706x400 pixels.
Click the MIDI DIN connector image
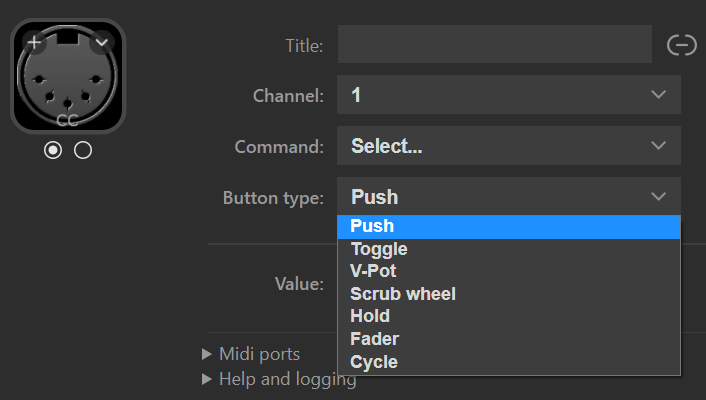pyautogui.click(x=68, y=78)
